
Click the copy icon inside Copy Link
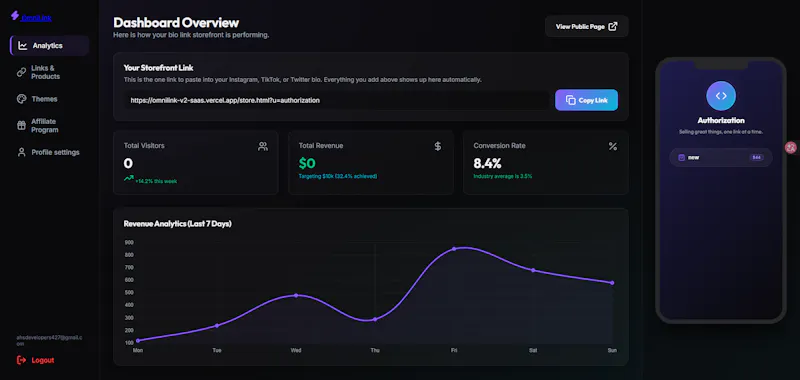[570, 100]
